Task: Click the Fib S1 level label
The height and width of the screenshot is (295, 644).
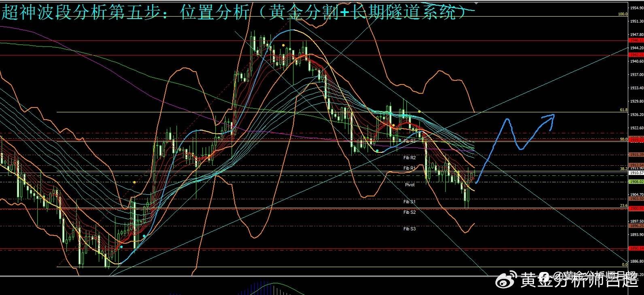Action: point(409,202)
